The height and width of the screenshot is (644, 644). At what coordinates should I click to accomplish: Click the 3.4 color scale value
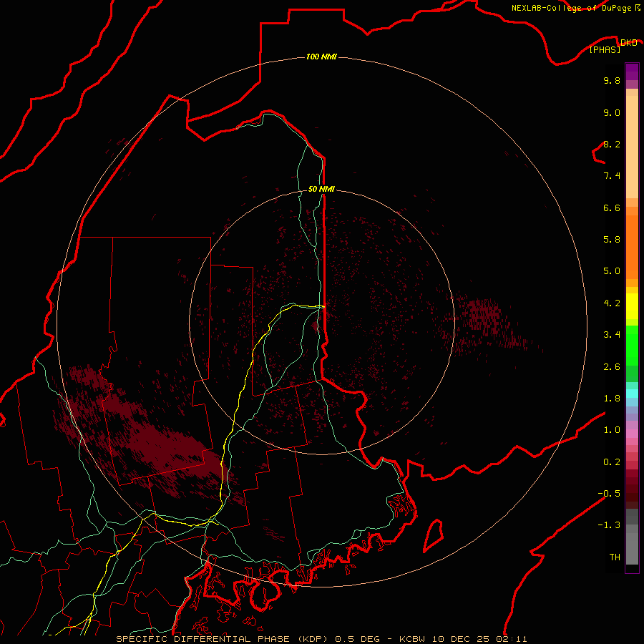(612, 335)
